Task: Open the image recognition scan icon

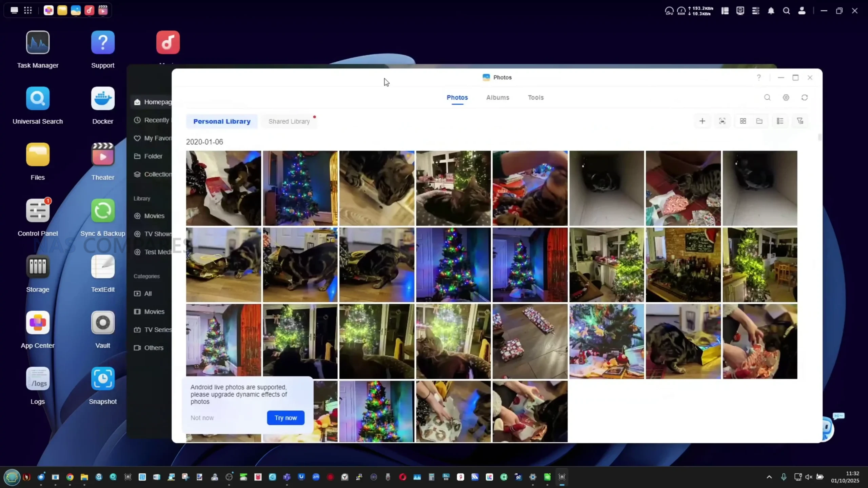Action: click(x=722, y=121)
